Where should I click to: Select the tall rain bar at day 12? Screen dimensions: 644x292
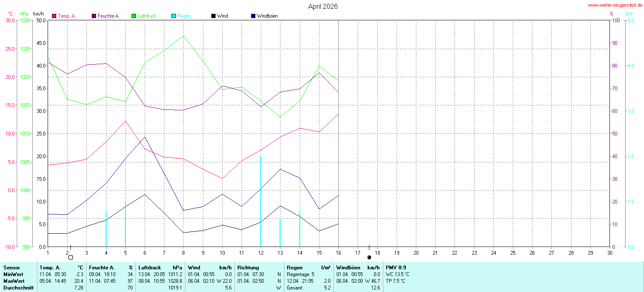click(x=261, y=201)
